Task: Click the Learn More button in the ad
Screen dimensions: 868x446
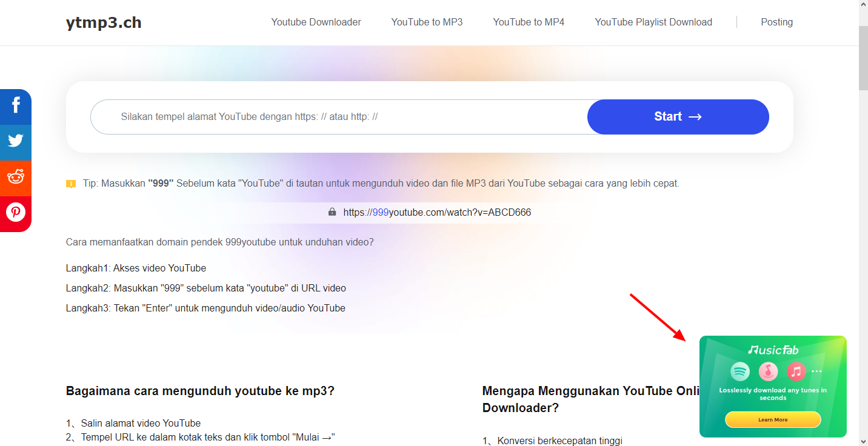Action: (x=773, y=419)
